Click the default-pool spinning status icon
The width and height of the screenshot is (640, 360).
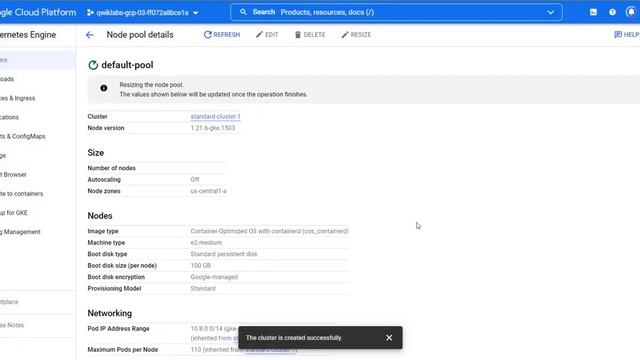coord(93,65)
